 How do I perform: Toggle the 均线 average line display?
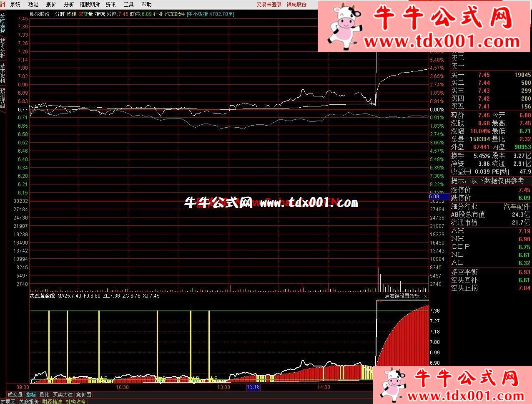[71, 14]
